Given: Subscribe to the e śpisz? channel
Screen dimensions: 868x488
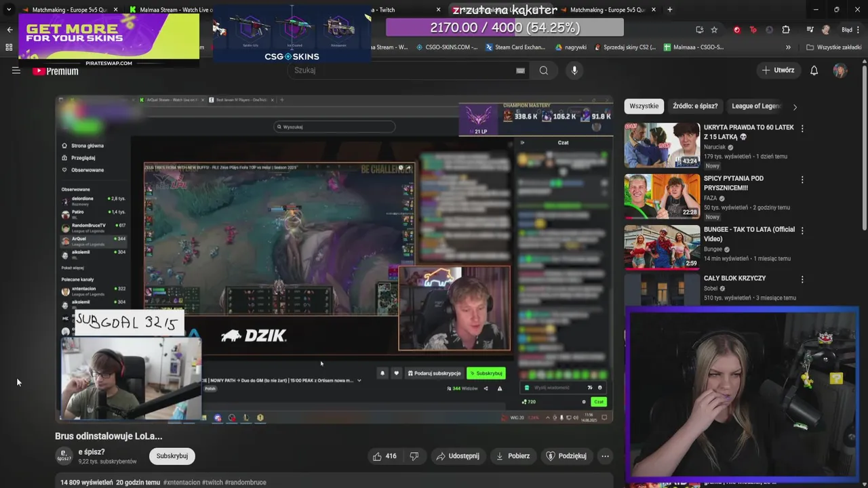Looking at the screenshot, I should pyautogui.click(x=172, y=456).
